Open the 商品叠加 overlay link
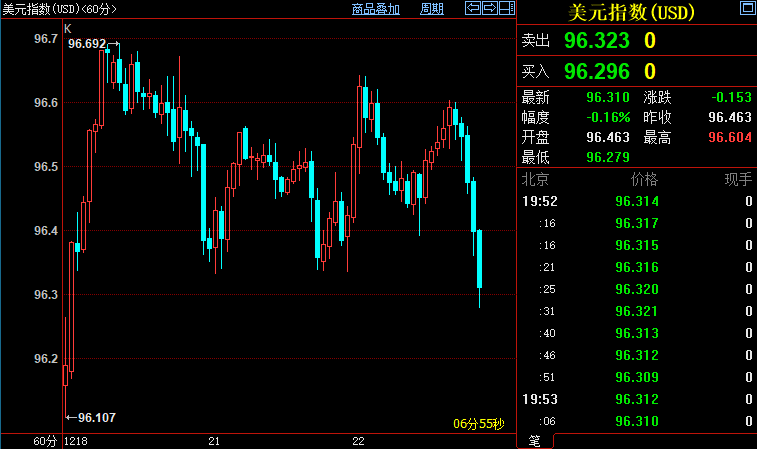This screenshot has height=449, width=757. pyautogui.click(x=376, y=9)
